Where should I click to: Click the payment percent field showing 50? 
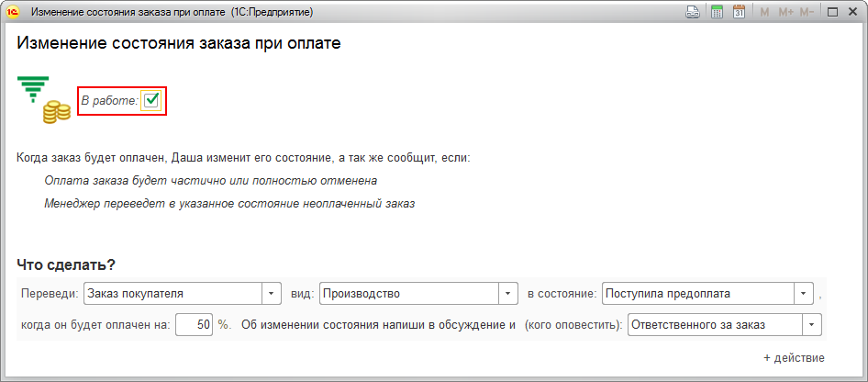pos(195,325)
